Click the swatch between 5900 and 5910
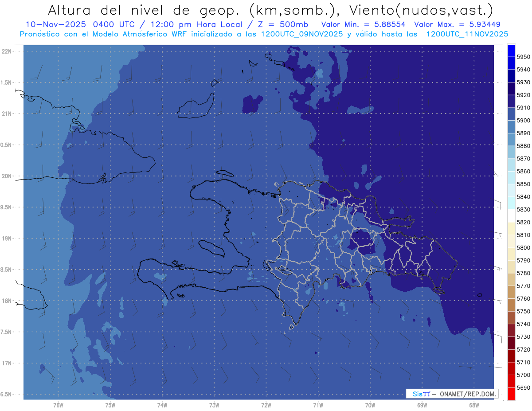 [511, 114]
